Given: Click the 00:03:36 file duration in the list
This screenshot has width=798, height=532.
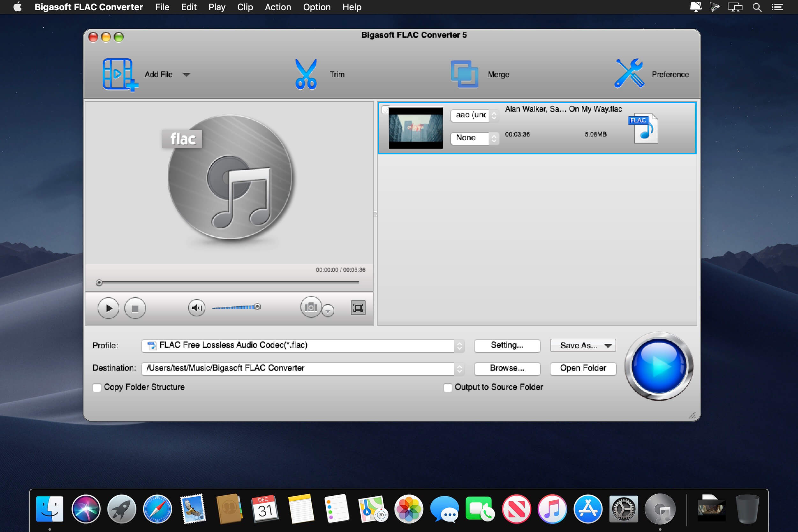Looking at the screenshot, I should click(517, 134).
